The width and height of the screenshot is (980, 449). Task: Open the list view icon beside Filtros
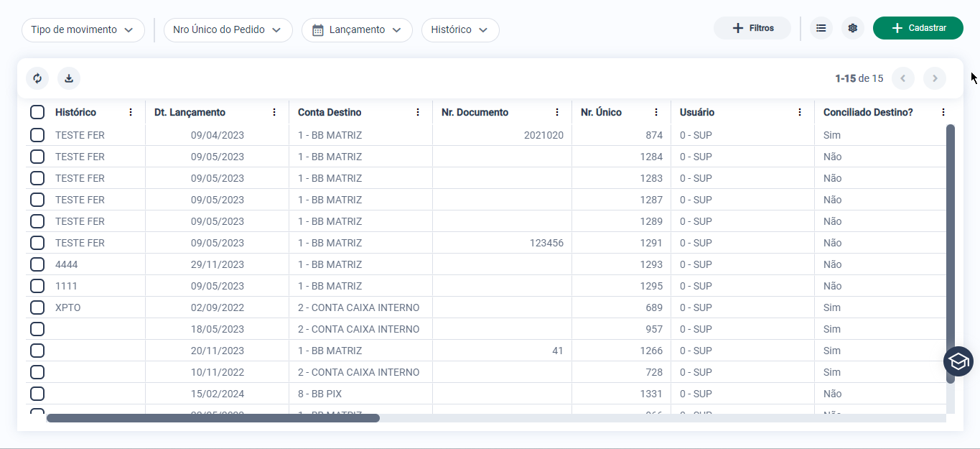pos(821,28)
